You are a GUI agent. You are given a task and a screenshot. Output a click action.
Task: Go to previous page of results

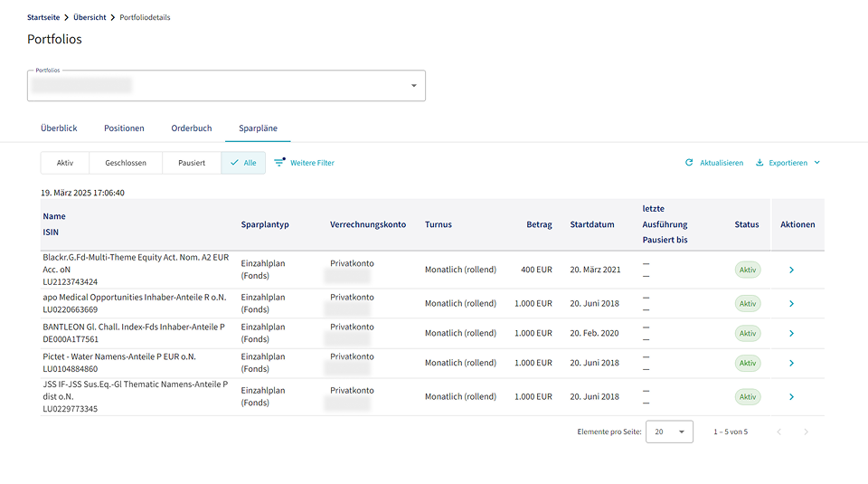[778, 432]
